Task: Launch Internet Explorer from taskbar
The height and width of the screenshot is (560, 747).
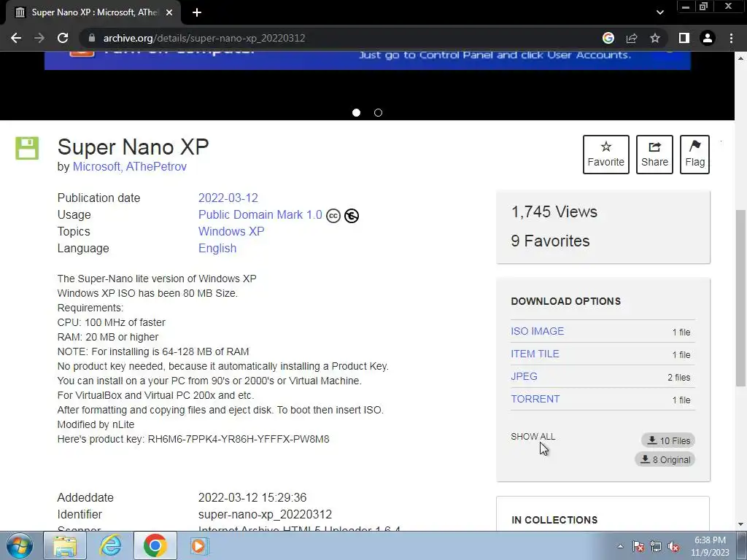Action: [x=110, y=545]
